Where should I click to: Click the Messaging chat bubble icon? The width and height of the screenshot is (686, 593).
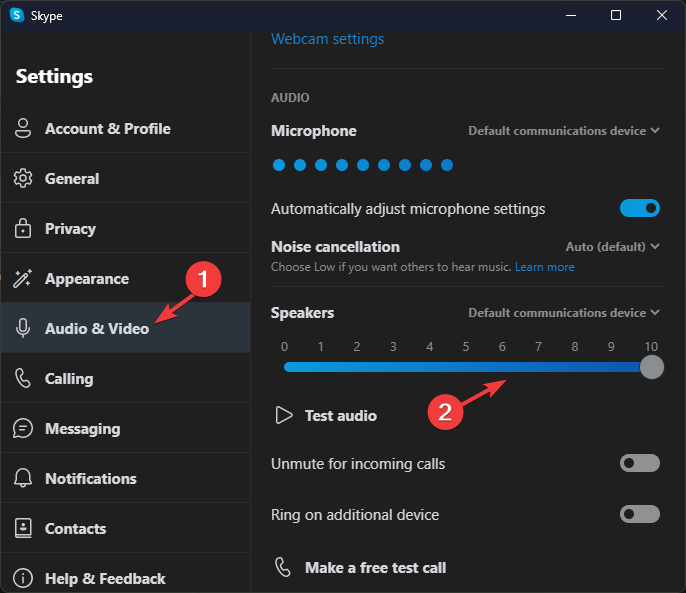[23, 428]
